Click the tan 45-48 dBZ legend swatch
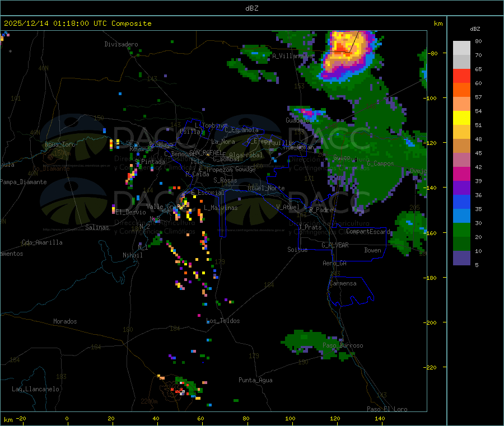Viewport: 504px width, 426px height. click(x=461, y=146)
